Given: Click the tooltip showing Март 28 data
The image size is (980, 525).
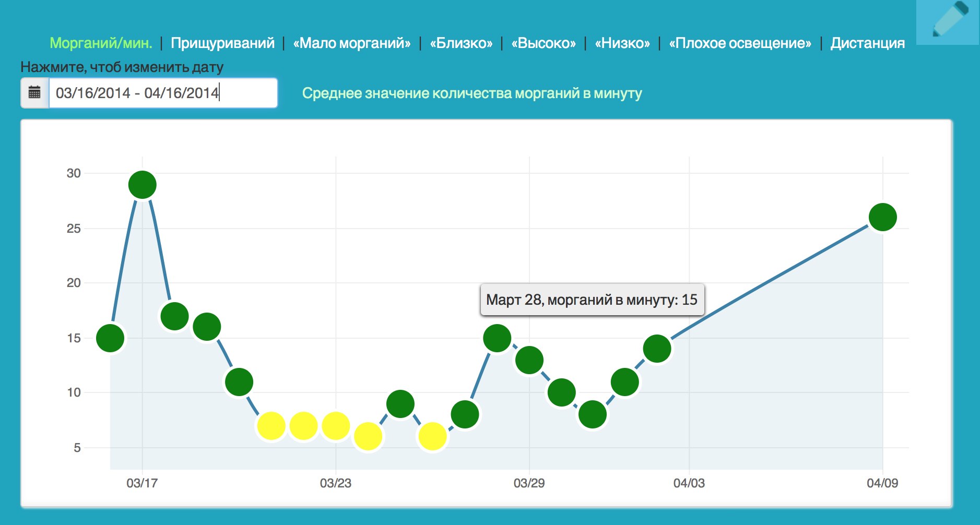Looking at the screenshot, I should pos(592,300).
